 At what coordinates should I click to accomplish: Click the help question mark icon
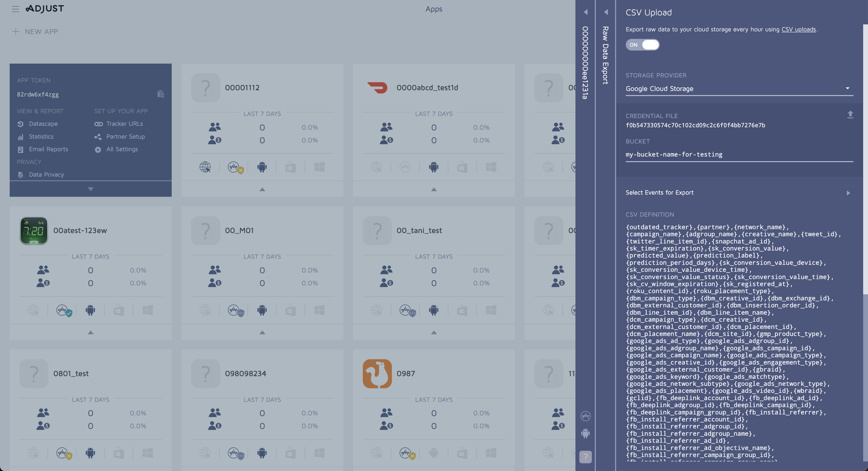click(x=585, y=457)
